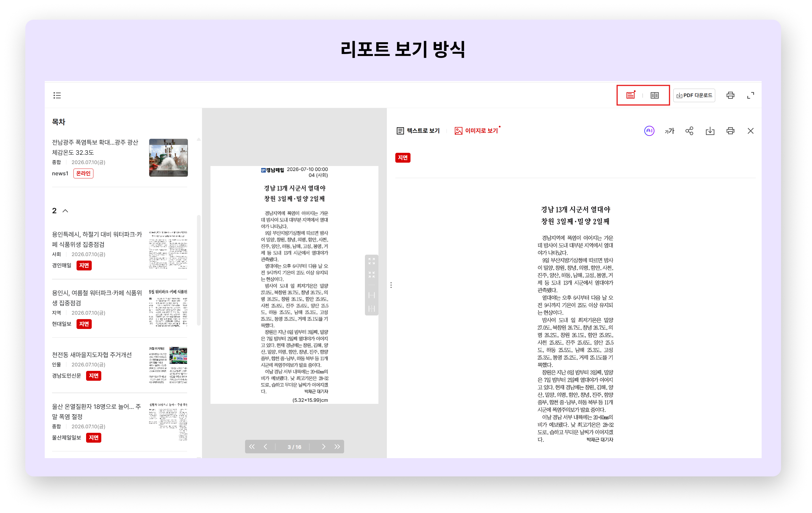Image resolution: width=812 pixels, height=513 pixels.
Task: Click the table of contents scrollbar
Action: [x=199, y=270]
